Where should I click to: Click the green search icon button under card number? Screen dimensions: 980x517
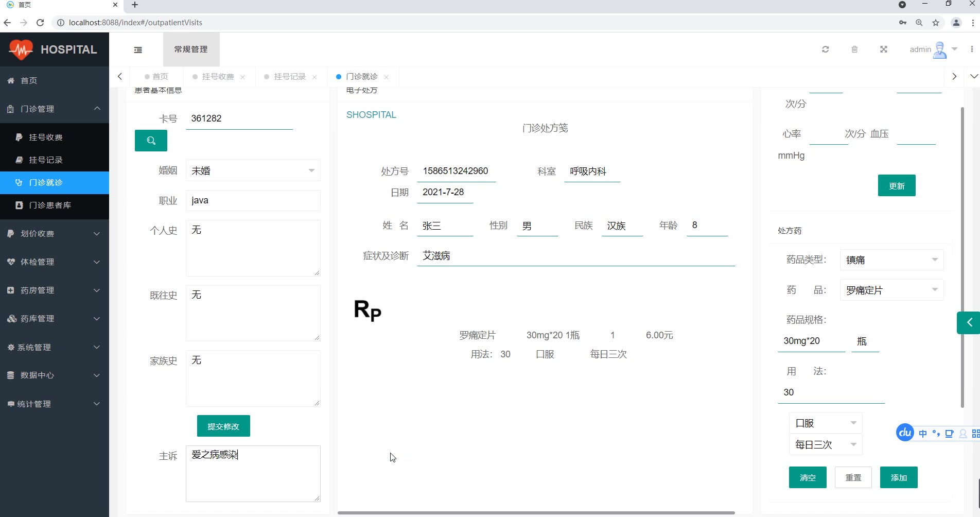coord(151,141)
